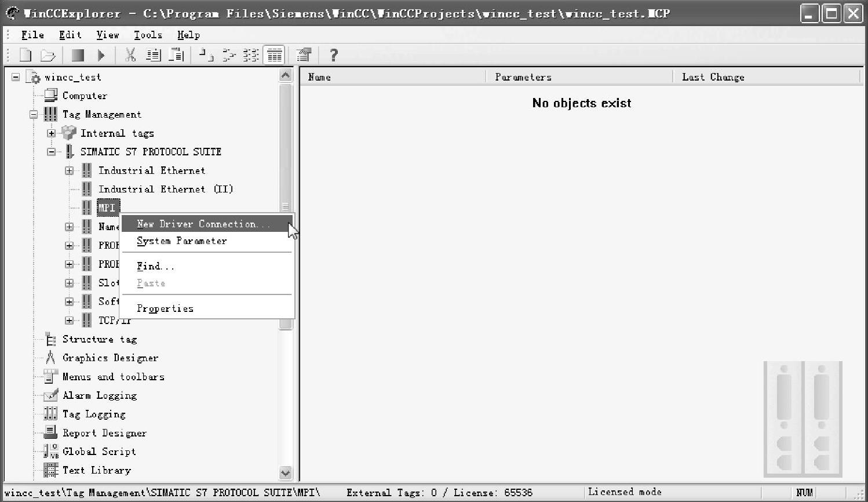Expand the Named Connections node
This screenshot has width=868, height=502.
click(x=70, y=227)
